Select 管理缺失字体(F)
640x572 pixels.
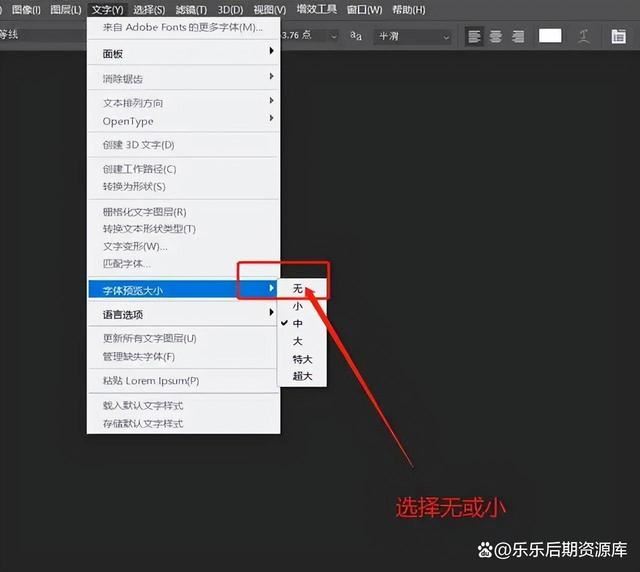(184, 357)
